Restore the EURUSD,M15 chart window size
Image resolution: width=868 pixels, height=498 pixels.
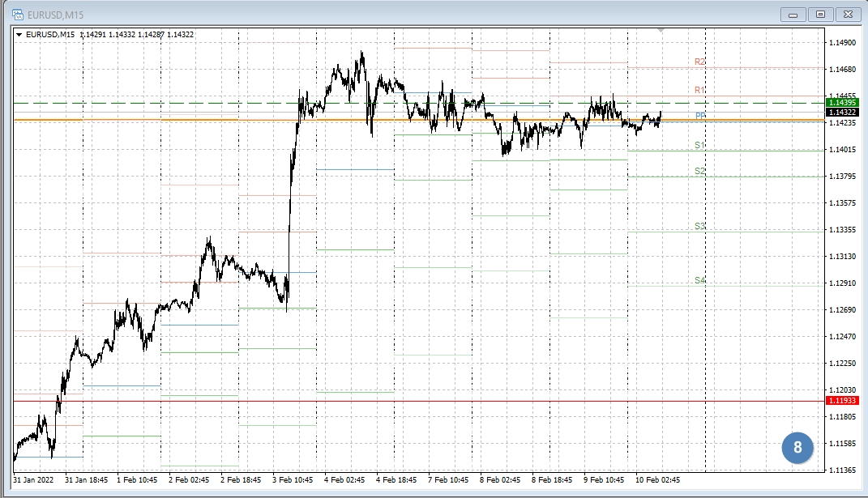coord(820,15)
